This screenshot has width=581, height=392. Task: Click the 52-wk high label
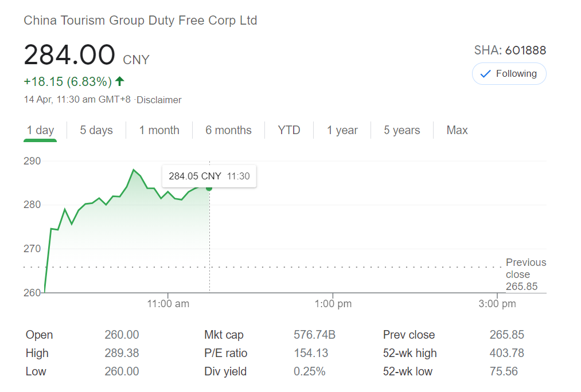pyautogui.click(x=410, y=353)
